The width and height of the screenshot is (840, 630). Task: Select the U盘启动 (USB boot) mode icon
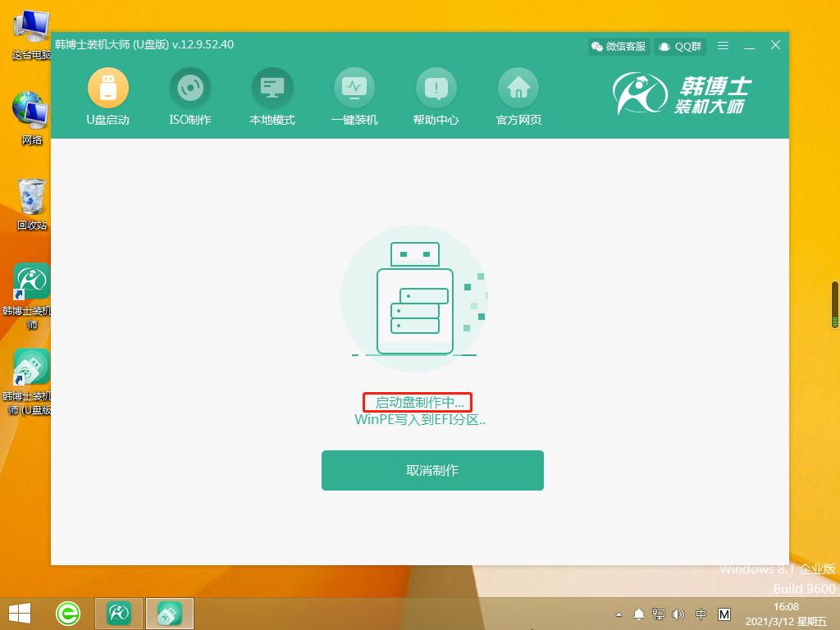tap(107, 89)
